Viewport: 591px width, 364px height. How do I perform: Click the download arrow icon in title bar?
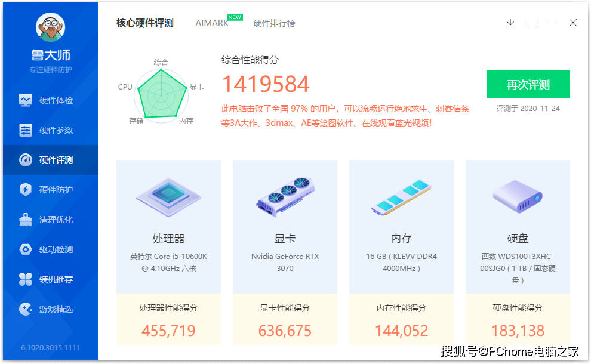[x=510, y=23]
